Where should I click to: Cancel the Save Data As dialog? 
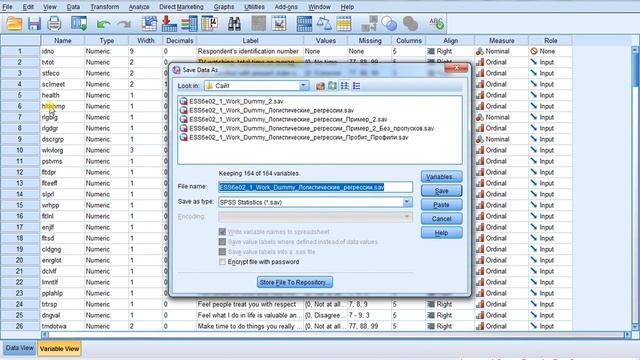tap(442, 219)
